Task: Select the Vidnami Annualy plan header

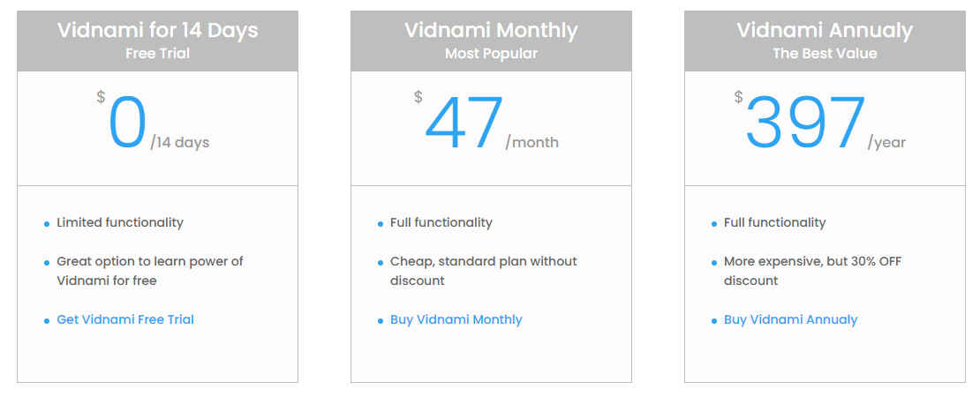Action: (x=825, y=30)
